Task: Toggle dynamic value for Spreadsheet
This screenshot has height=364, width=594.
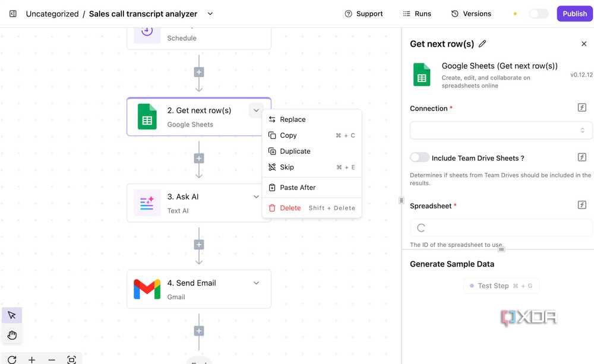Action: (582, 205)
